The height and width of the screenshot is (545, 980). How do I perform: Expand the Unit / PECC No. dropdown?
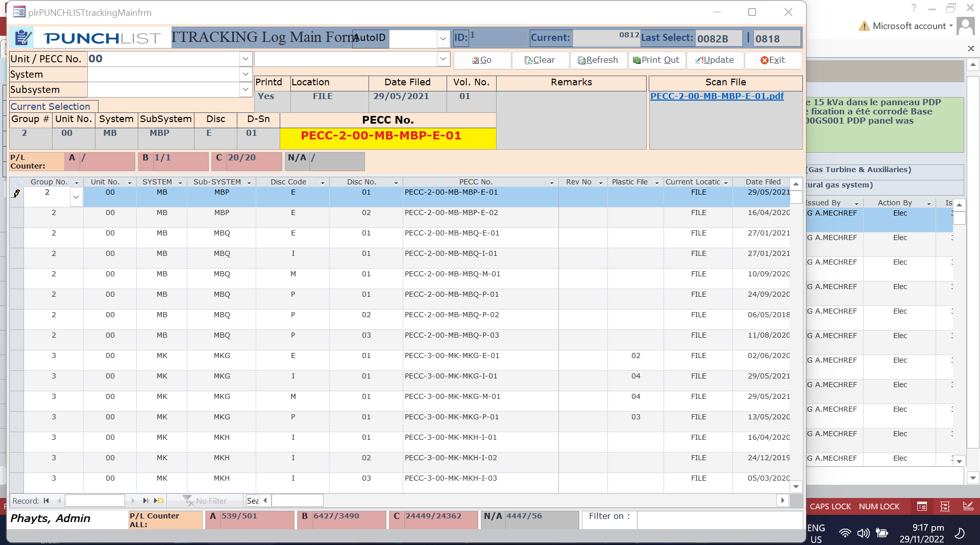pyautogui.click(x=246, y=59)
